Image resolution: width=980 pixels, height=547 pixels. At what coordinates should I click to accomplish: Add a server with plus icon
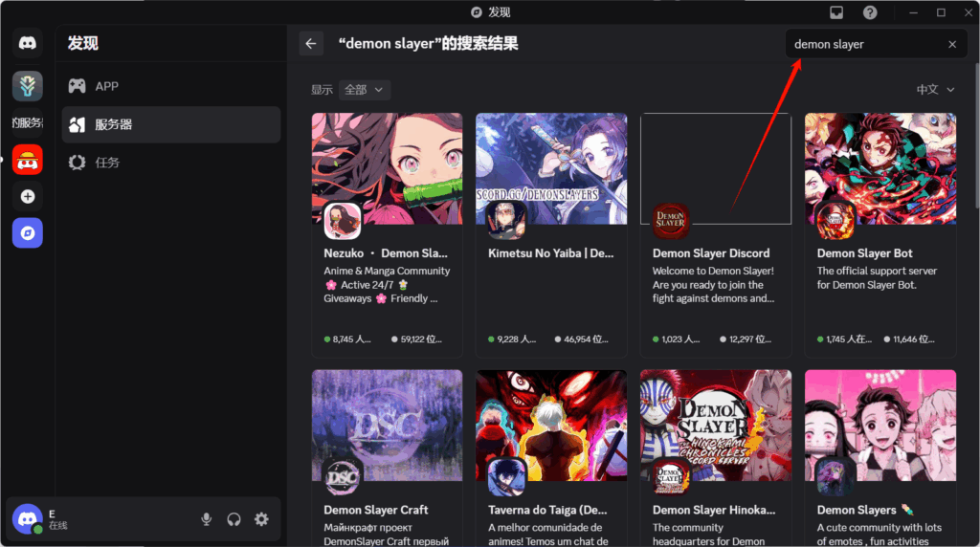point(28,197)
